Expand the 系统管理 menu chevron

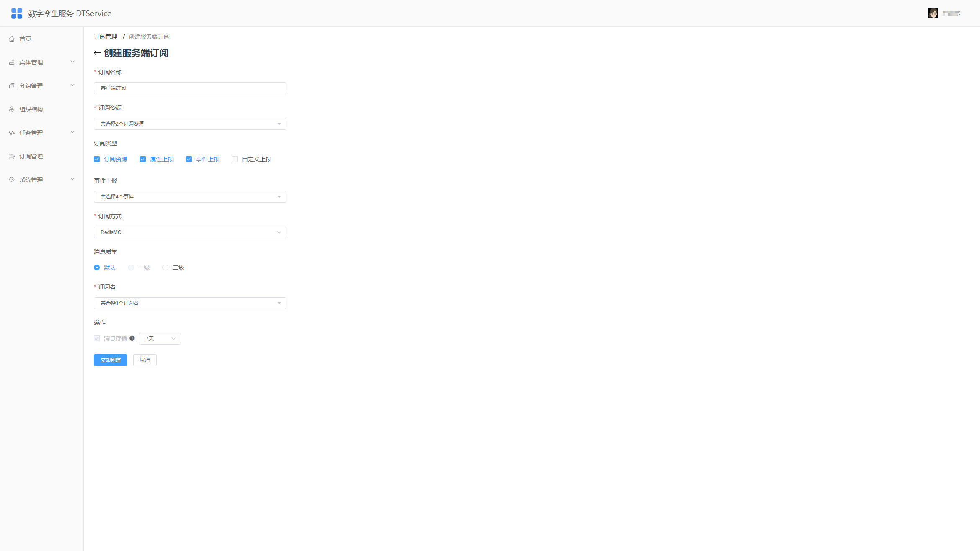(x=72, y=179)
